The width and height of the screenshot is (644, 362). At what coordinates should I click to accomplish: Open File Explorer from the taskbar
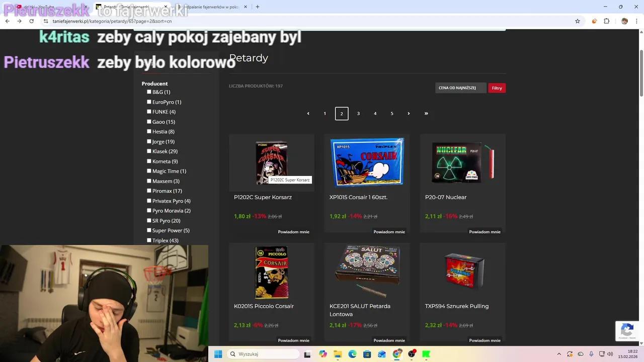pyautogui.click(x=338, y=354)
